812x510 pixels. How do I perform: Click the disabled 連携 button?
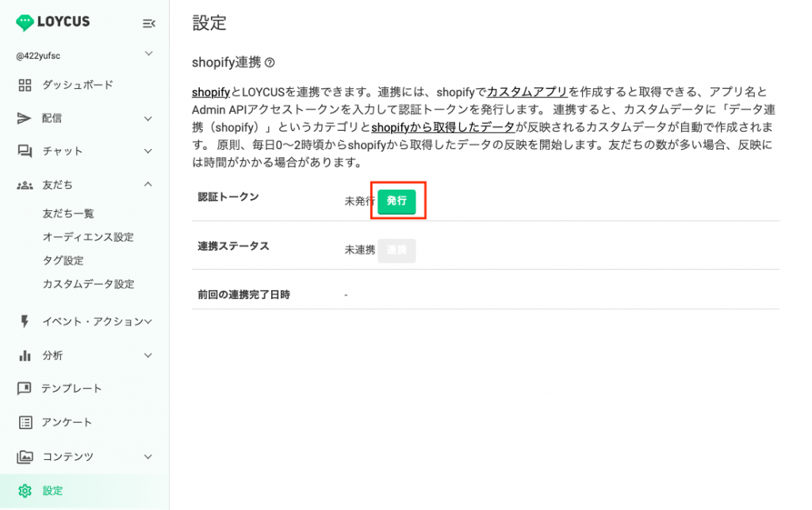[x=396, y=251]
